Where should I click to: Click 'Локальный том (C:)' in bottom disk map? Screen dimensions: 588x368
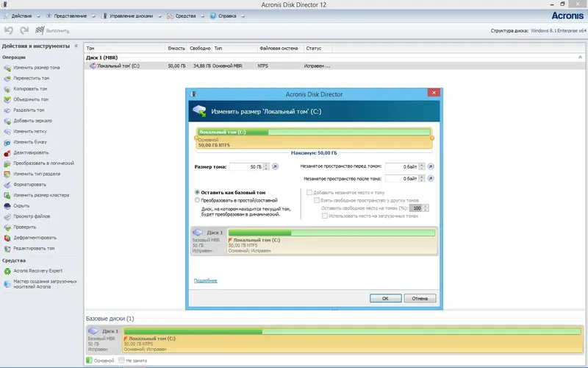click(353, 340)
